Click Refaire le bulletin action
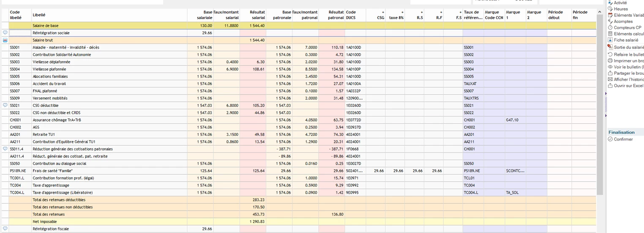The width and height of the screenshot is (644, 233). point(628,54)
